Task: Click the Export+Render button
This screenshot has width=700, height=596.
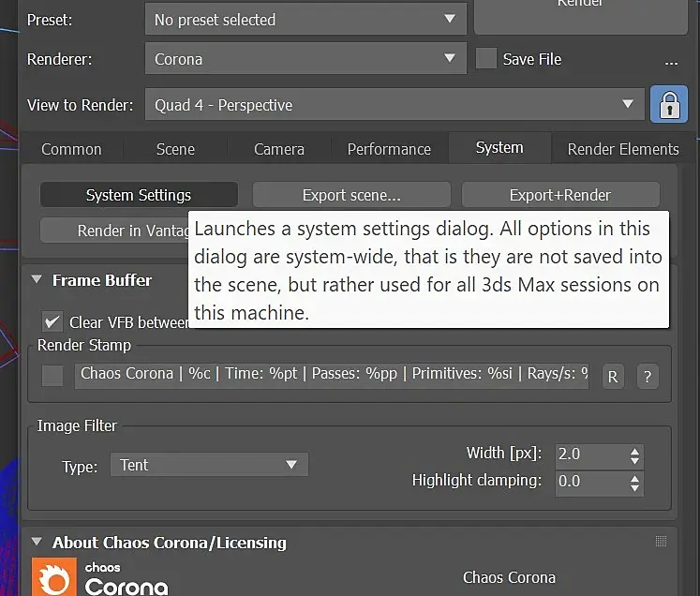Action: click(x=560, y=195)
